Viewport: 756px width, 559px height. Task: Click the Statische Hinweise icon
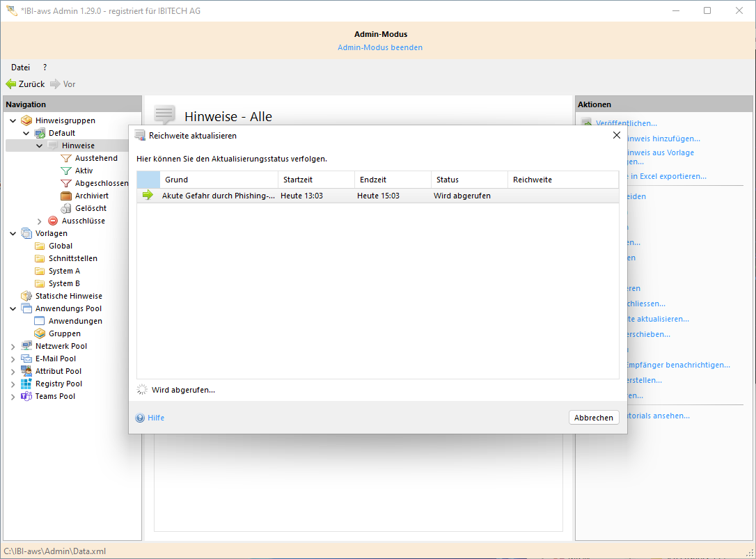click(26, 296)
